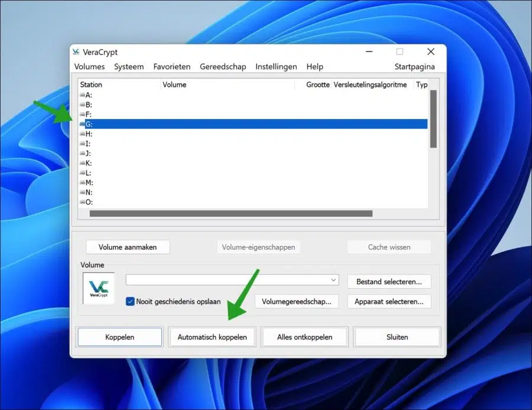Expand the volume path dropdown arrow
The width and height of the screenshot is (532, 410).
(333, 280)
